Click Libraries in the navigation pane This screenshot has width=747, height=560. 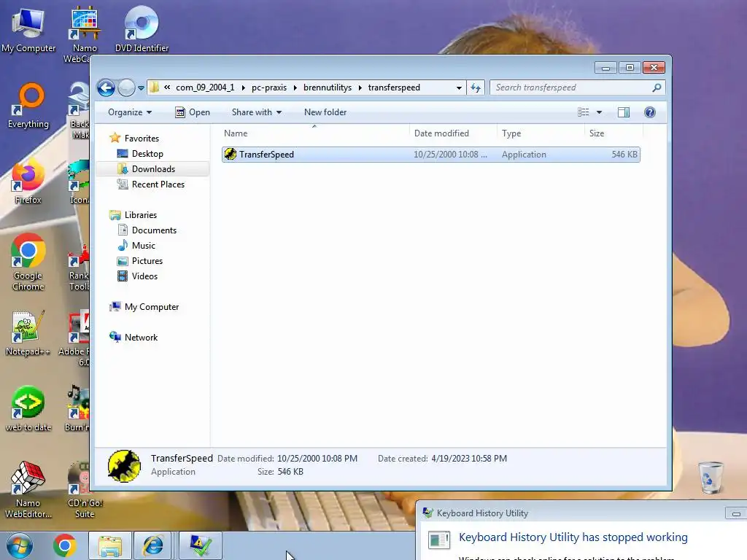pyautogui.click(x=141, y=215)
